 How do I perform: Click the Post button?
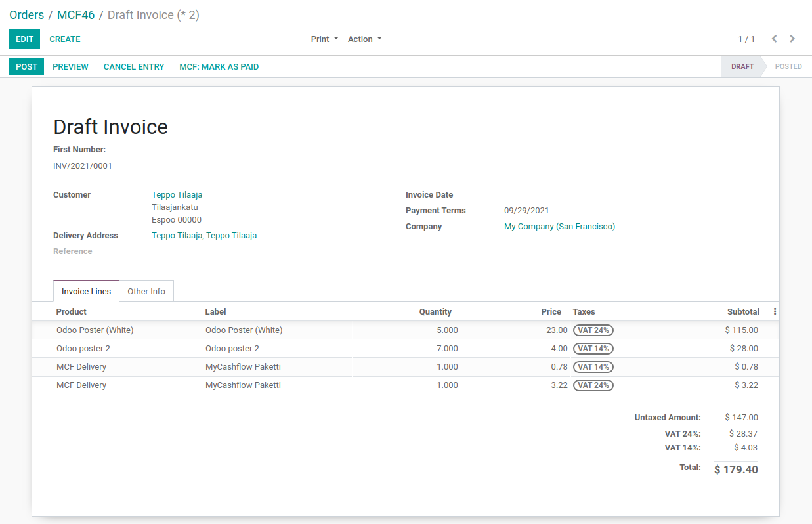[x=27, y=66]
